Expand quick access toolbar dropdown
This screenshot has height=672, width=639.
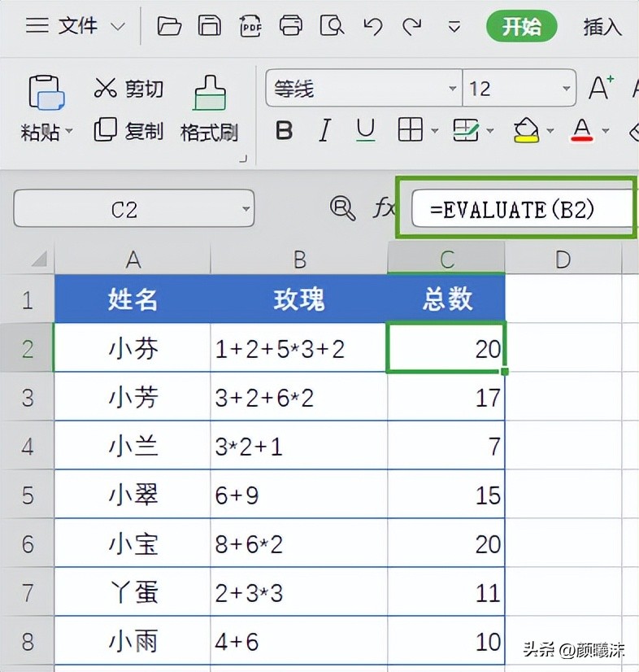tap(454, 27)
